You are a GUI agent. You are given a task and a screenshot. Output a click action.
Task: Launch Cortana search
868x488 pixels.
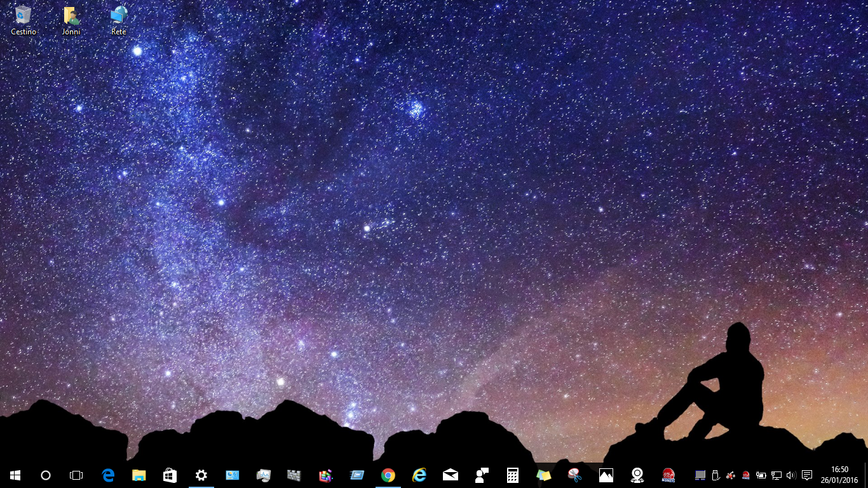click(x=44, y=475)
